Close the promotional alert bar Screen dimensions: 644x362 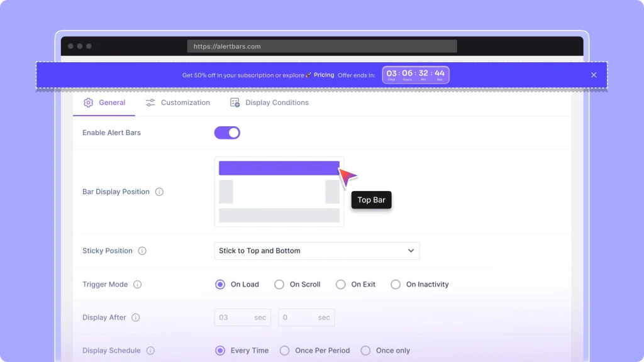[594, 75]
